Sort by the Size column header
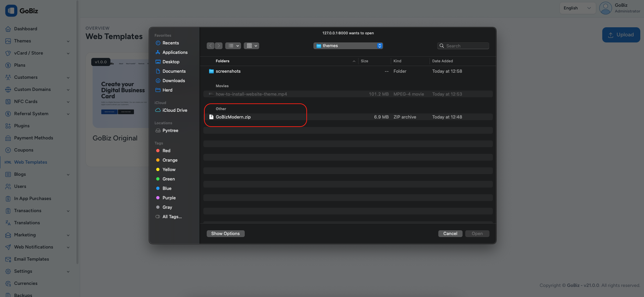Image resolution: width=644 pixels, height=297 pixels. pos(365,61)
